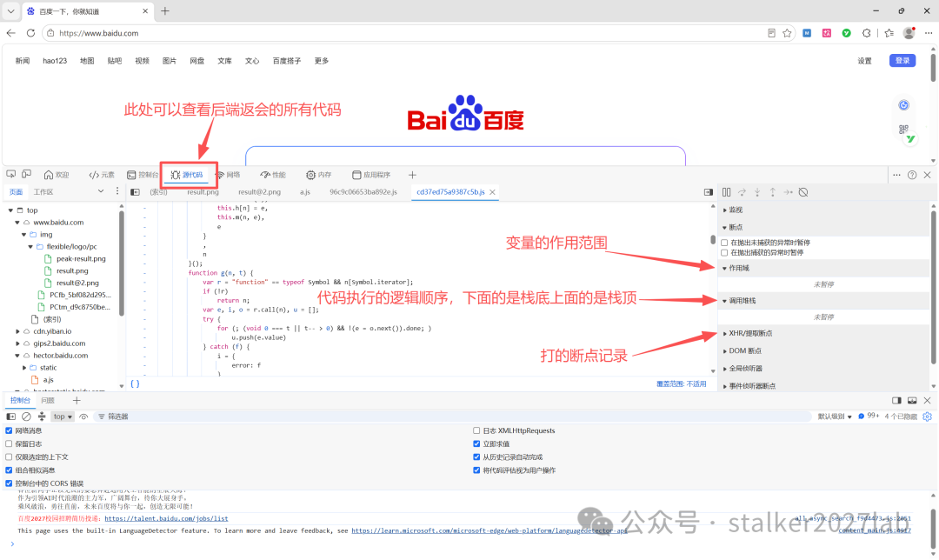Collapse the www.baidu.com tree node
The height and width of the screenshot is (560, 939).
[x=17, y=223]
